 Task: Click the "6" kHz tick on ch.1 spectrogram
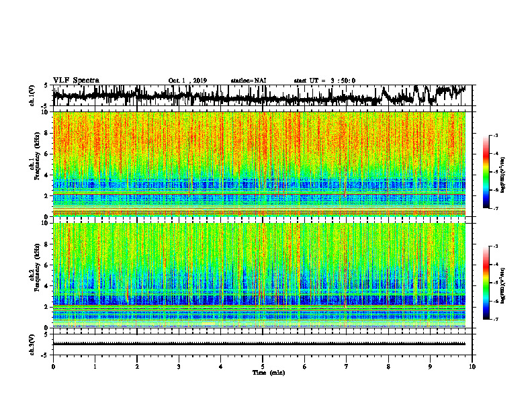click(46, 154)
